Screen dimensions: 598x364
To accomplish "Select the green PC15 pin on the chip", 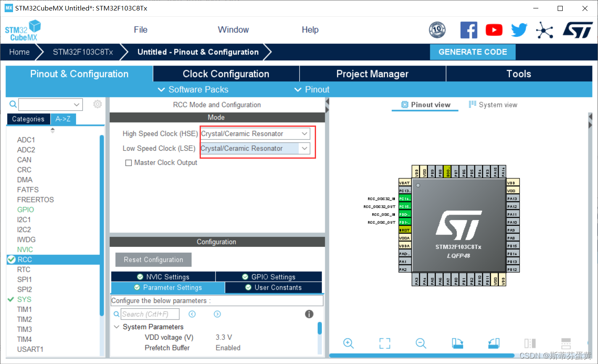I will (405, 207).
